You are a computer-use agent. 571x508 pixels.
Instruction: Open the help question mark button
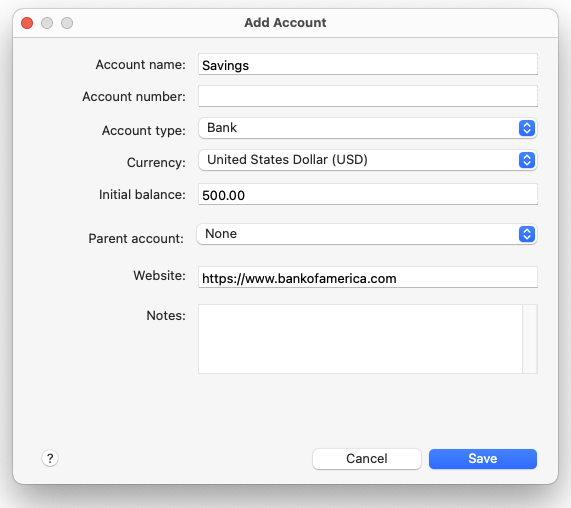pos(50,458)
